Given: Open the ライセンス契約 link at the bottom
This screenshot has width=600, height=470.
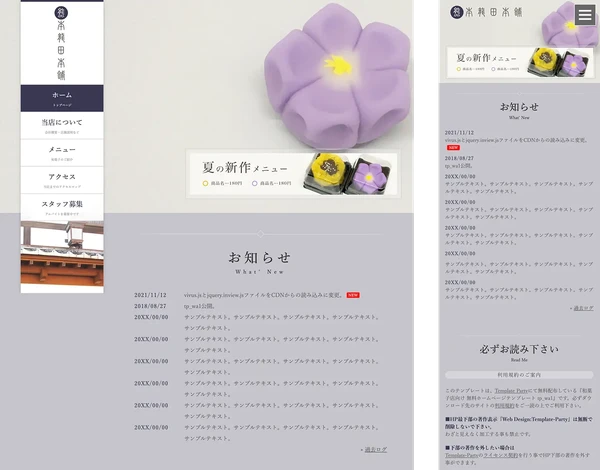Looking at the screenshot, I should coord(501,455).
